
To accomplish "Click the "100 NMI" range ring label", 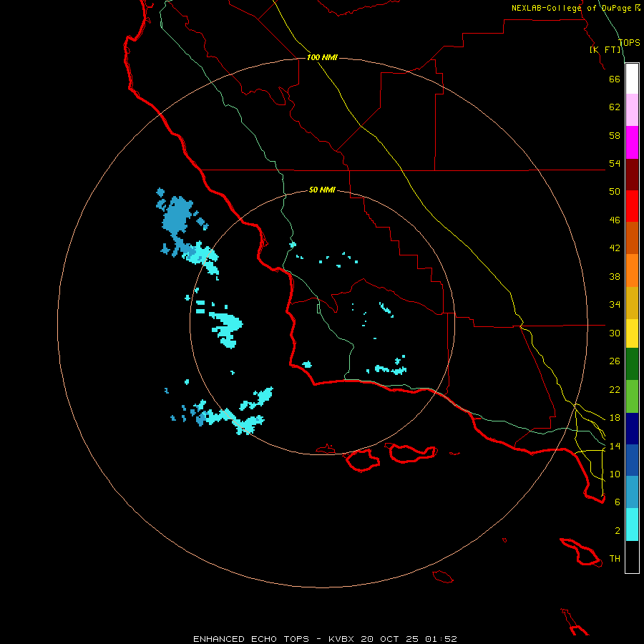I will tap(322, 57).
